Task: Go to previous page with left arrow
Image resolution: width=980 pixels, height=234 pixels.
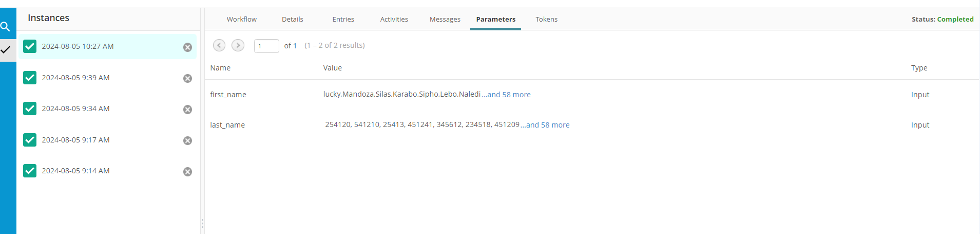Action: click(x=219, y=45)
